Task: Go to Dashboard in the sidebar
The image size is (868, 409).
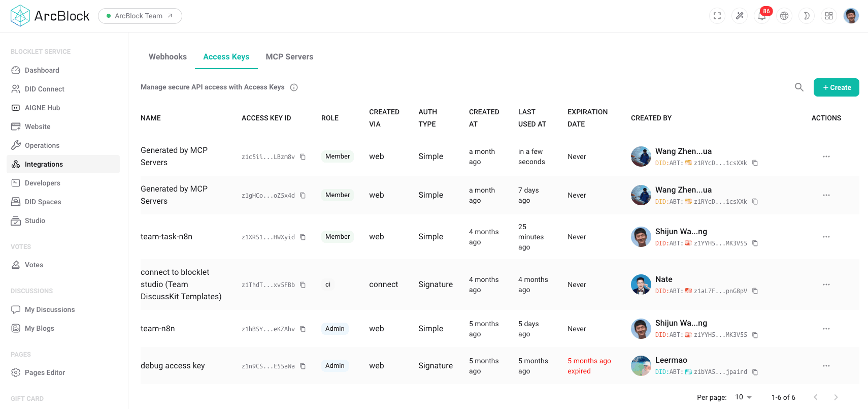Action: click(63, 70)
